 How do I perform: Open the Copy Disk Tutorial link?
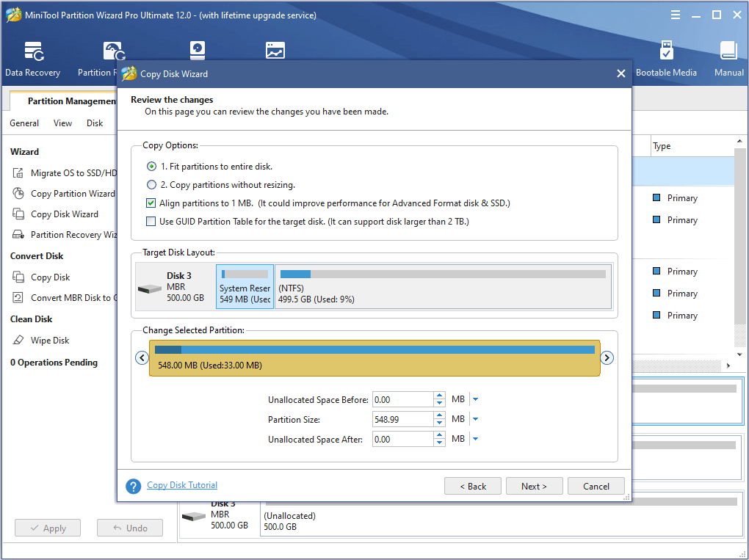click(x=182, y=485)
